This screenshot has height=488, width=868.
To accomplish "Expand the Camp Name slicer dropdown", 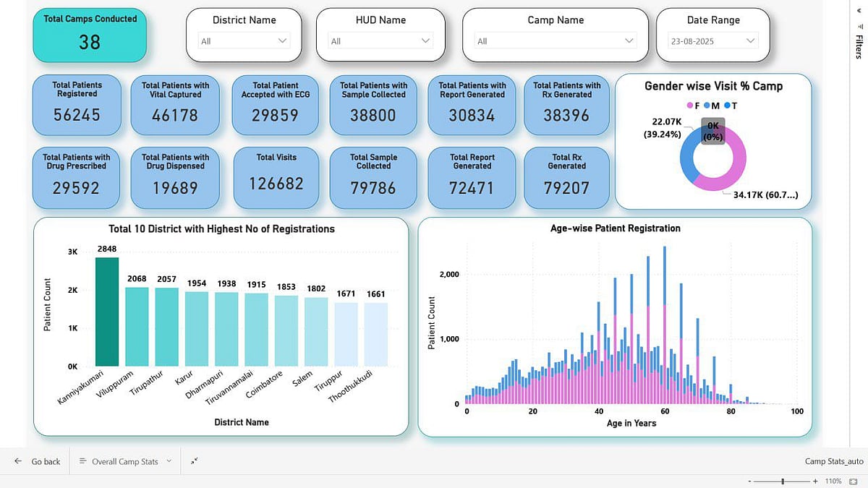I will coord(556,41).
